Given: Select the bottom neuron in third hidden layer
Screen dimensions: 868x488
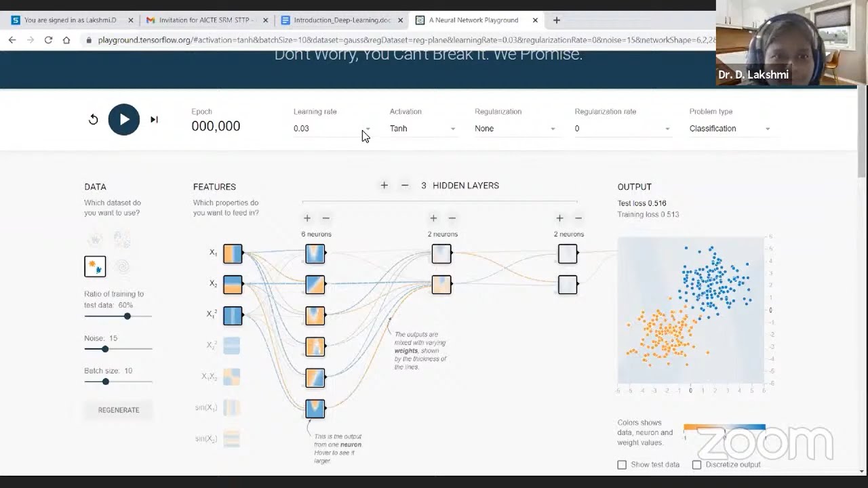Looking at the screenshot, I should click(568, 285).
